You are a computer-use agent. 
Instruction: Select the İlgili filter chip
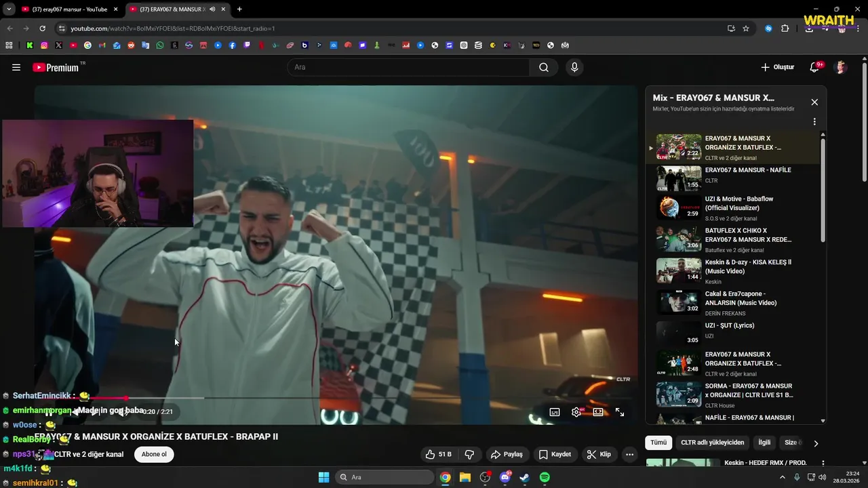click(x=764, y=443)
